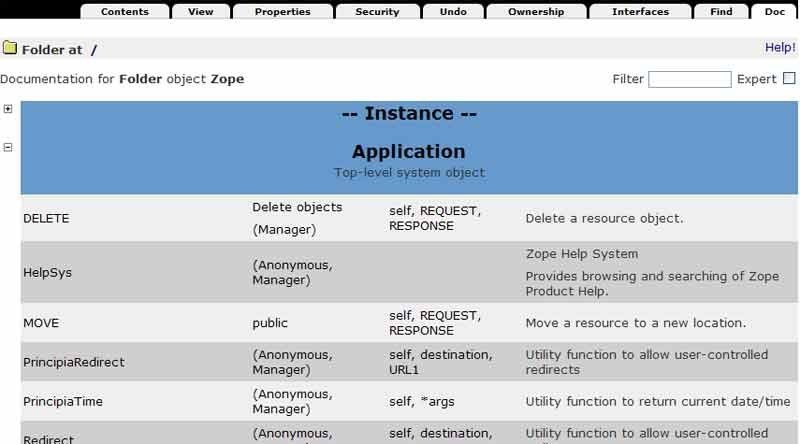
Task: Collapse the Application section minus icon
Action: click(8, 147)
